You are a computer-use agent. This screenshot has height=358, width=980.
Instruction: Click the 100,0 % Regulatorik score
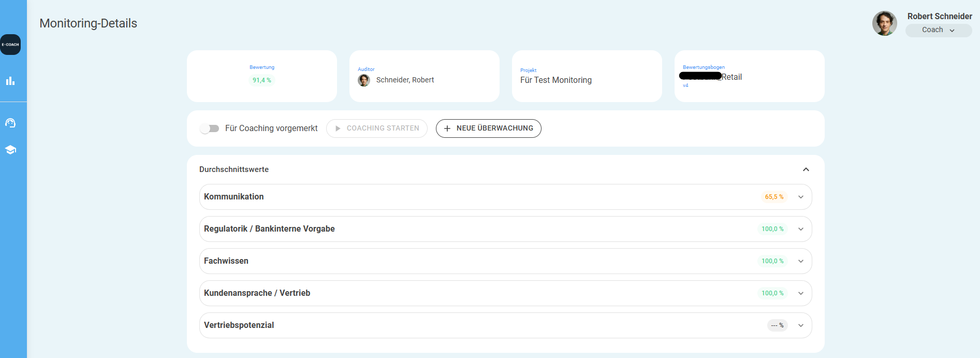pyautogui.click(x=772, y=229)
